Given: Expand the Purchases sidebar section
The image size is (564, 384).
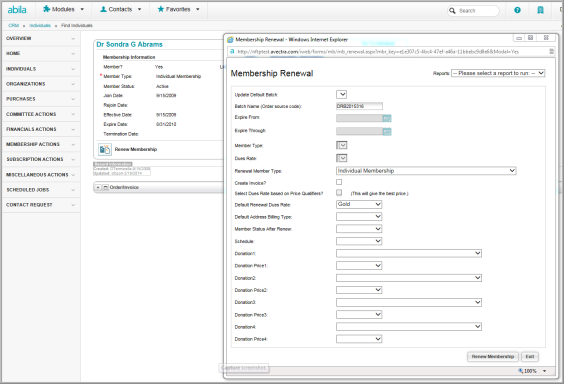Looking at the screenshot, I should pos(41,99).
